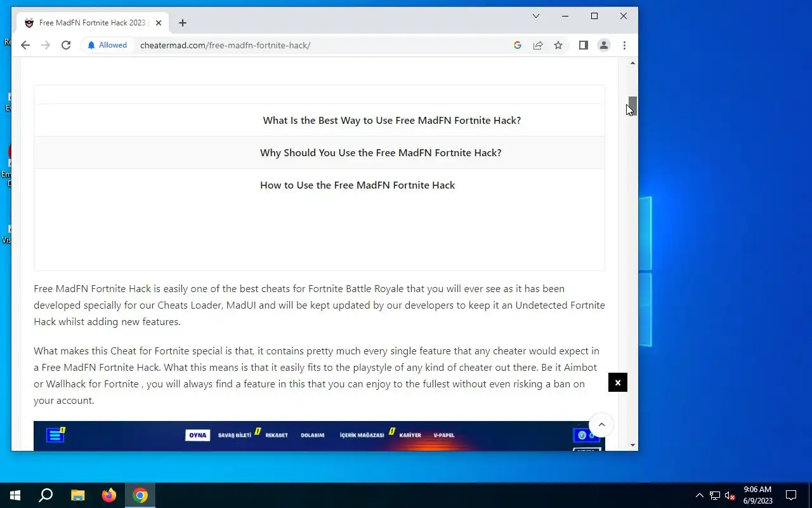Toggle the browser side panel
This screenshot has height=508, width=812.
(584, 45)
